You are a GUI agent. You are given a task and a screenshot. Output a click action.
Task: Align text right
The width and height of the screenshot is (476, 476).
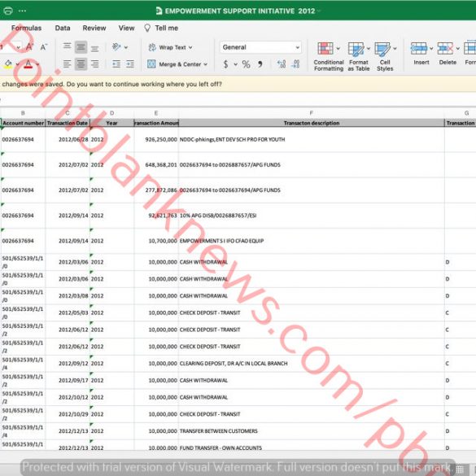(94, 64)
